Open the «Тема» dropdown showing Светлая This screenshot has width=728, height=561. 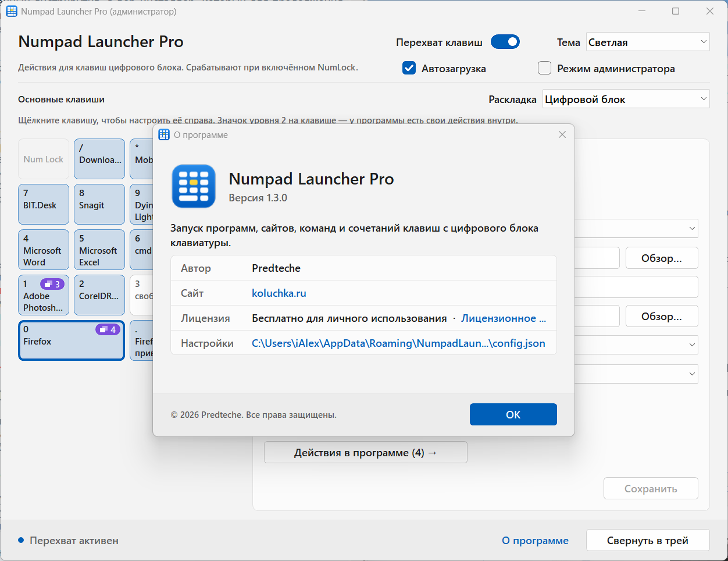click(648, 42)
